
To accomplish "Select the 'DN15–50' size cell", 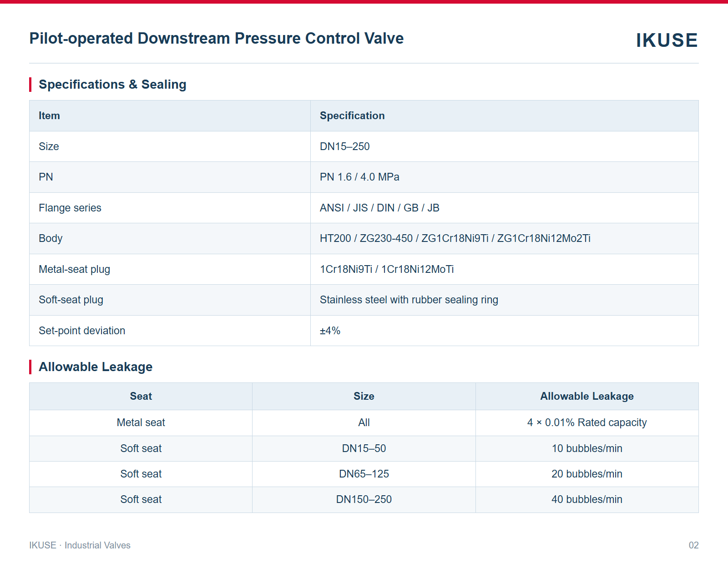I will [x=364, y=448].
